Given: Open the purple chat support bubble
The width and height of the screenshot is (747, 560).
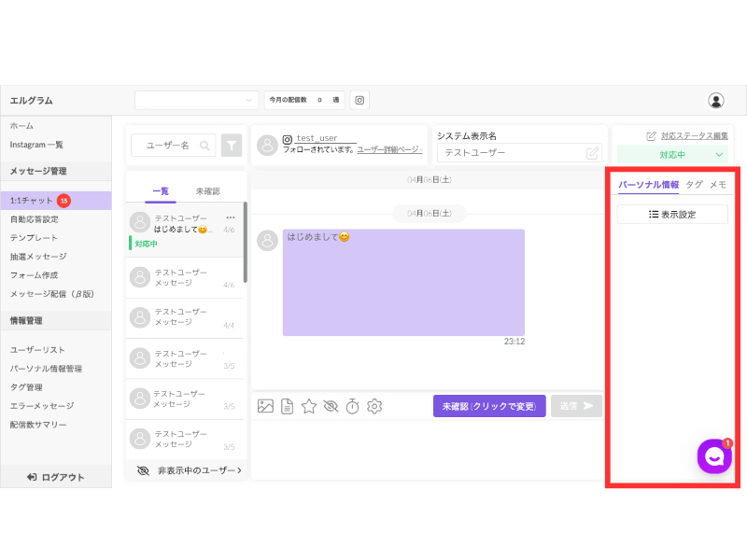Looking at the screenshot, I should click(x=714, y=456).
